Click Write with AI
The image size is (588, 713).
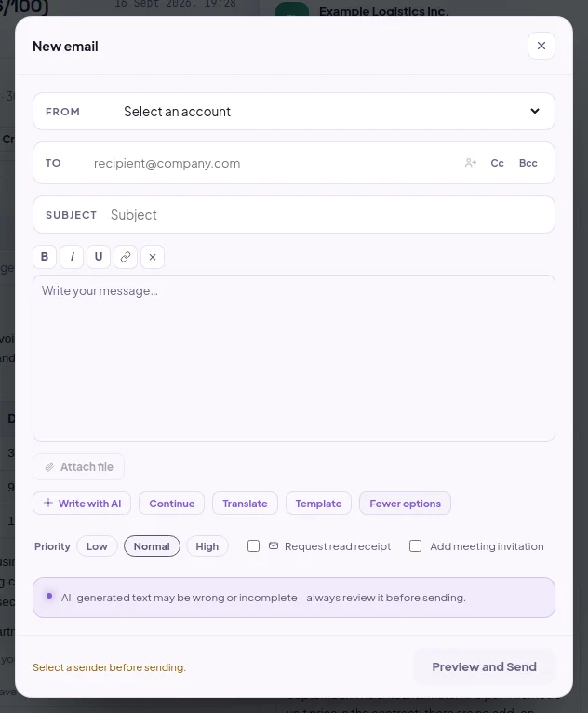[82, 504]
